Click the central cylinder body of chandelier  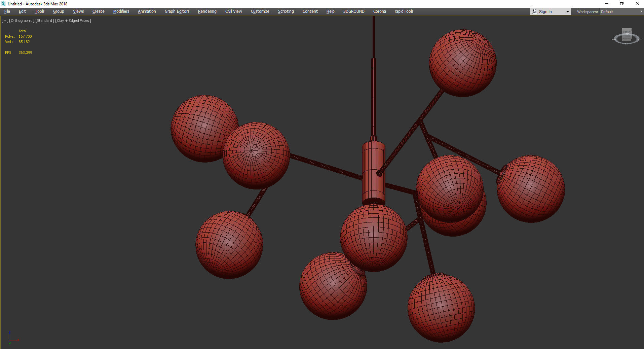373,172
